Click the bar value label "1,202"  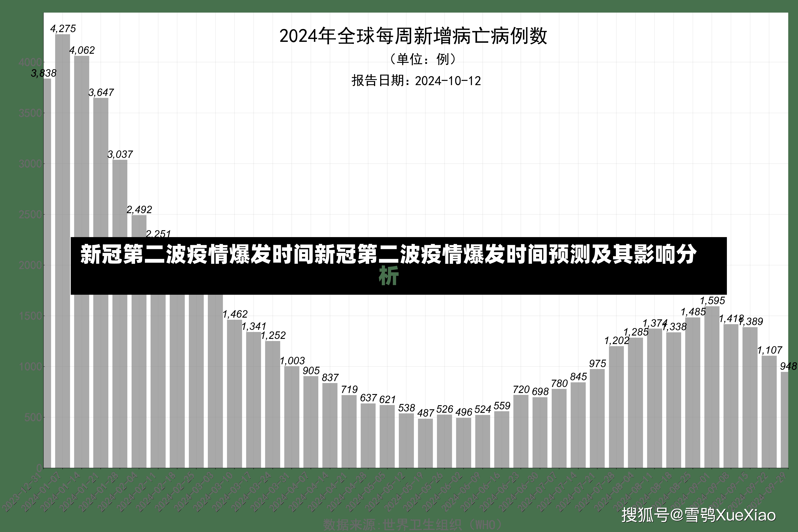pos(617,340)
